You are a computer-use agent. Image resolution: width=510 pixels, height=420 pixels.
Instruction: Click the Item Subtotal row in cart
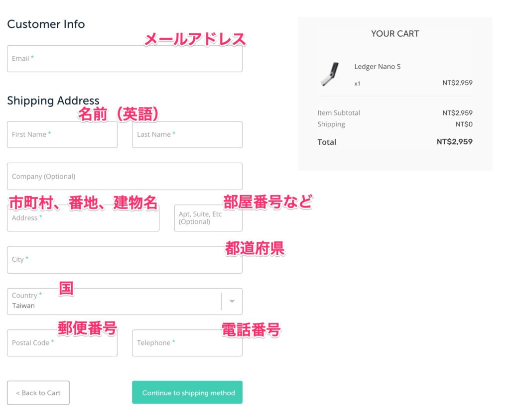(x=339, y=112)
